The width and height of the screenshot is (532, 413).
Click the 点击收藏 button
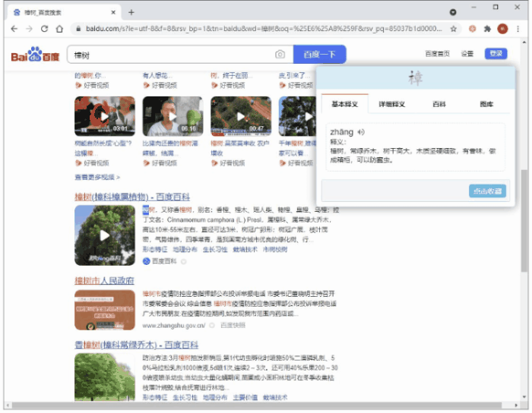click(x=487, y=191)
